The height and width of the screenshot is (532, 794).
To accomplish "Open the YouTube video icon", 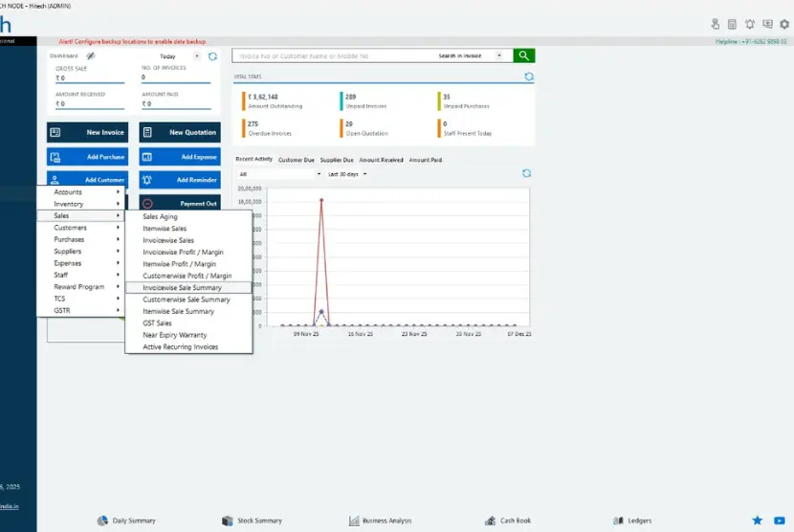I will pos(780,521).
